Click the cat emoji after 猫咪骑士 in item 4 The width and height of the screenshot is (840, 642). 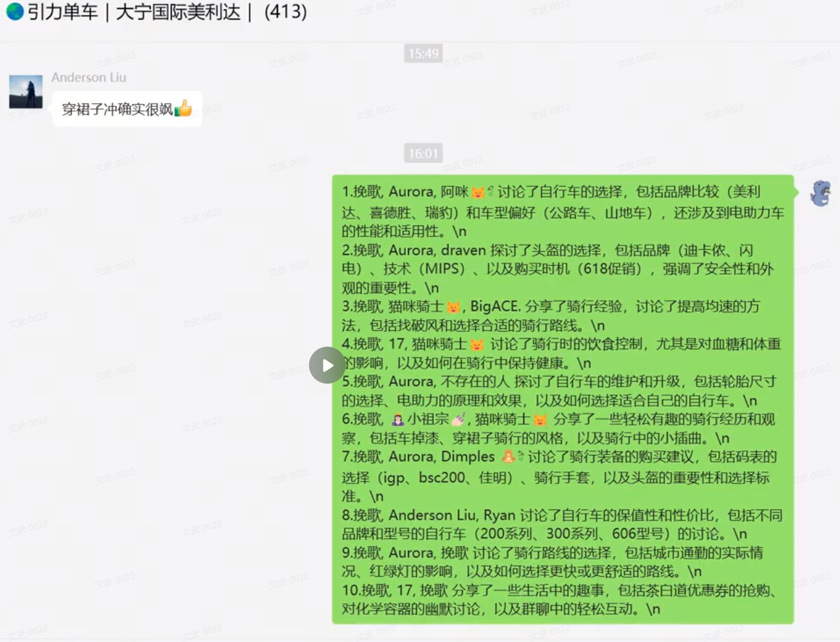[x=477, y=344]
